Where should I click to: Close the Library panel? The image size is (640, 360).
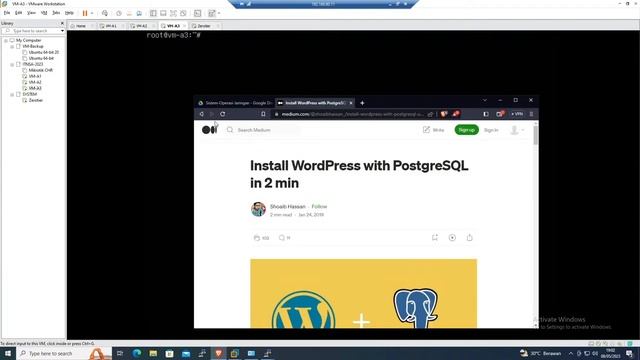click(x=62, y=23)
